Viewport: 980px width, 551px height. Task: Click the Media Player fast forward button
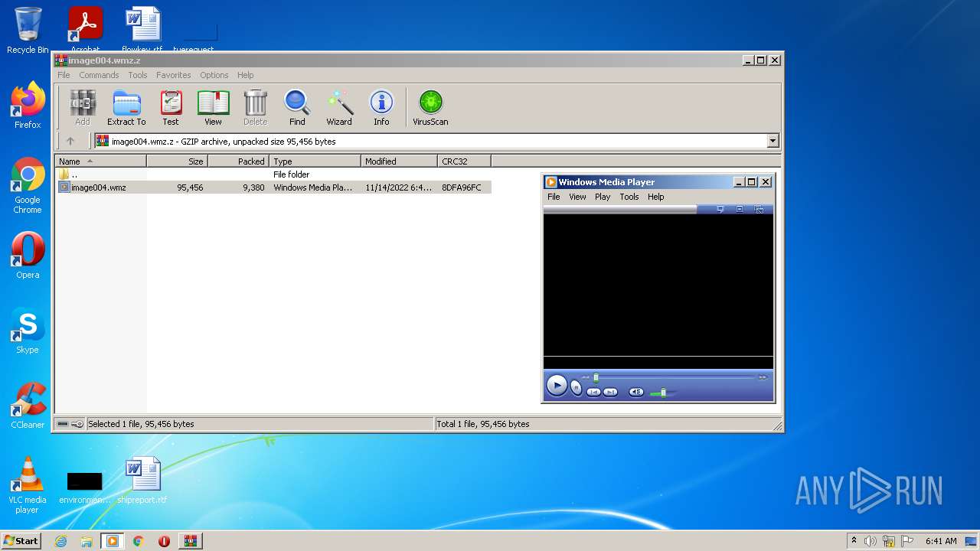[763, 377]
